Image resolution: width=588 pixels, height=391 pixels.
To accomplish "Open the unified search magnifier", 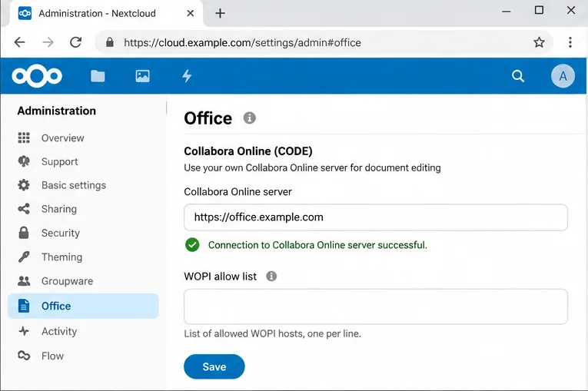I will [x=518, y=76].
